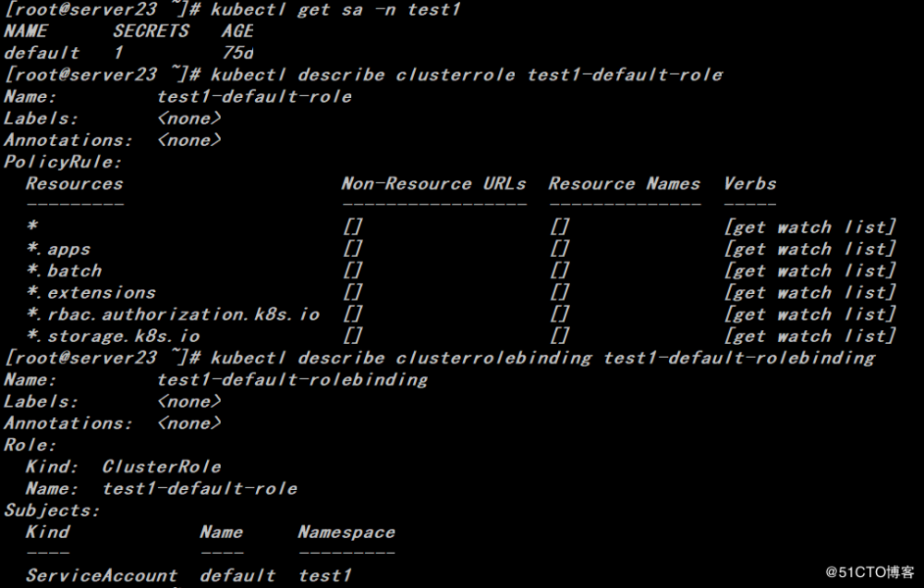This screenshot has width=924, height=588.
Task: Select the *.apps resource entry
Action: (x=58, y=249)
